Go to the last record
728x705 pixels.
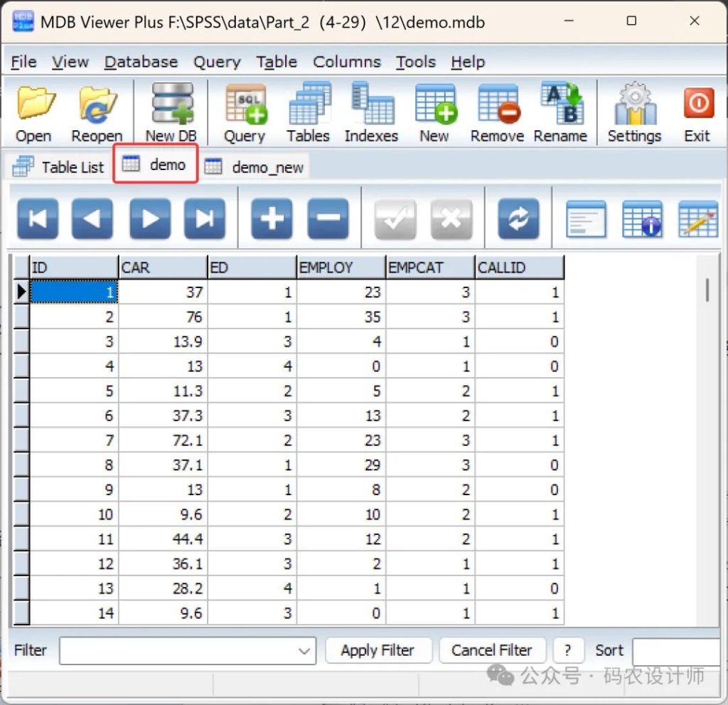[205, 218]
